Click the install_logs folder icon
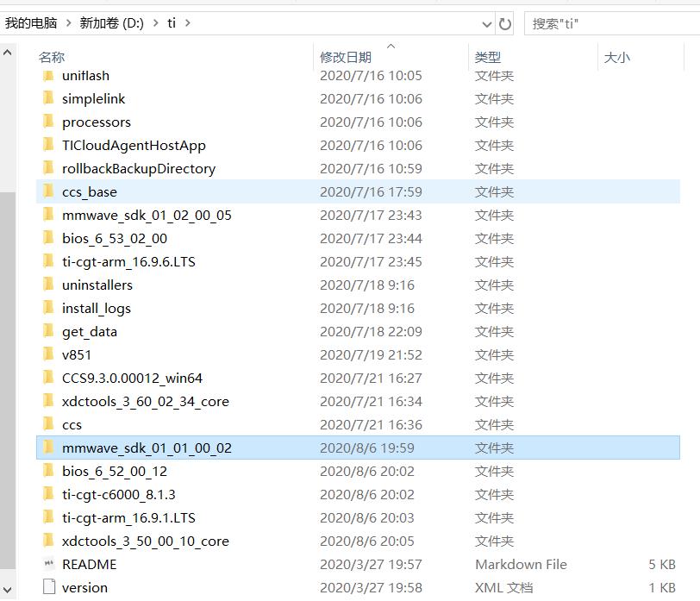Screen dimensions: 700x601 pos(48,308)
